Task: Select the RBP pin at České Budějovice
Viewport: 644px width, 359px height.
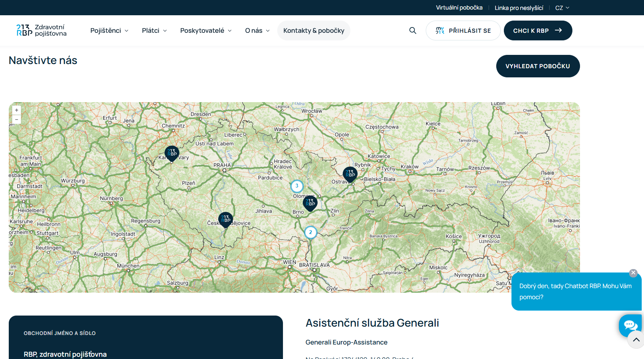Action: 225,220
